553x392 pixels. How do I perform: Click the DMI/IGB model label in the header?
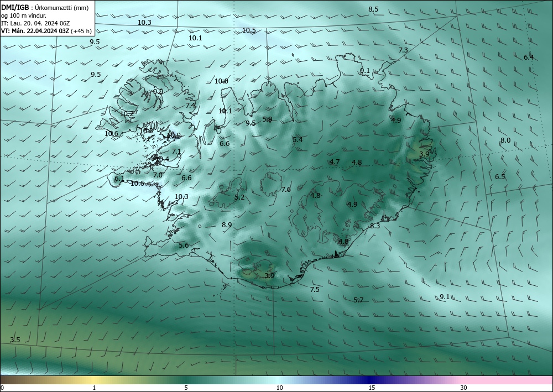[15, 8]
